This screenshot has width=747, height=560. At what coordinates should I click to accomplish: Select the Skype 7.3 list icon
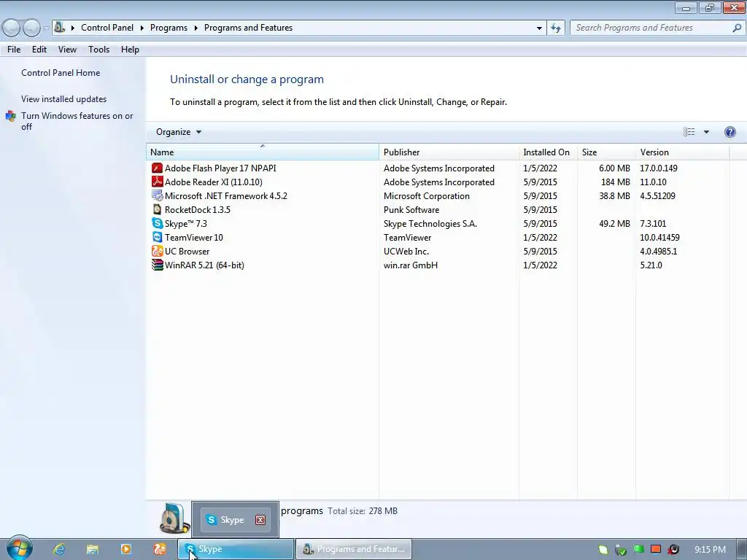point(157,223)
